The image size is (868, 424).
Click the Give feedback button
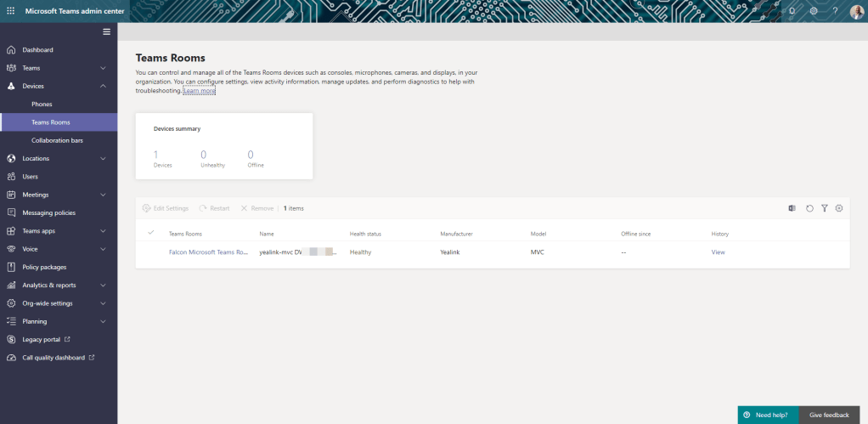pyautogui.click(x=829, y=415)
